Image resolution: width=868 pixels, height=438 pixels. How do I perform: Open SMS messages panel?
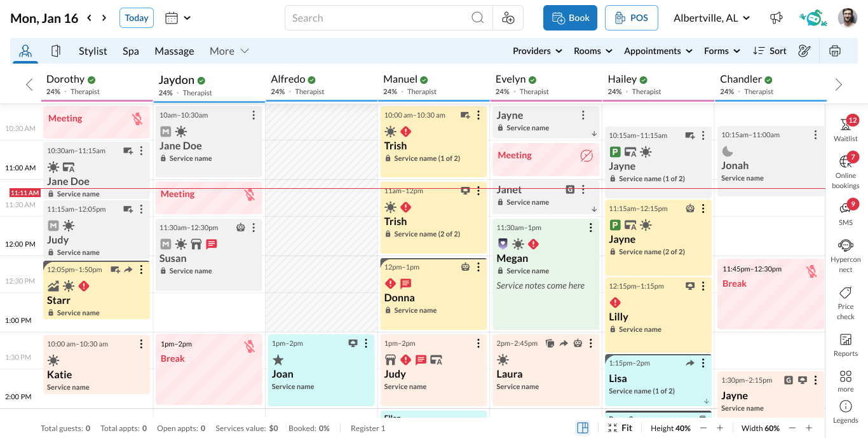[845, 212]
